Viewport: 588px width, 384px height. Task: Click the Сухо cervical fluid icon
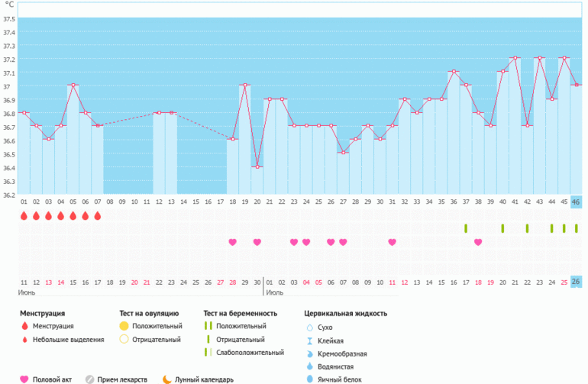tap(309, 327)
